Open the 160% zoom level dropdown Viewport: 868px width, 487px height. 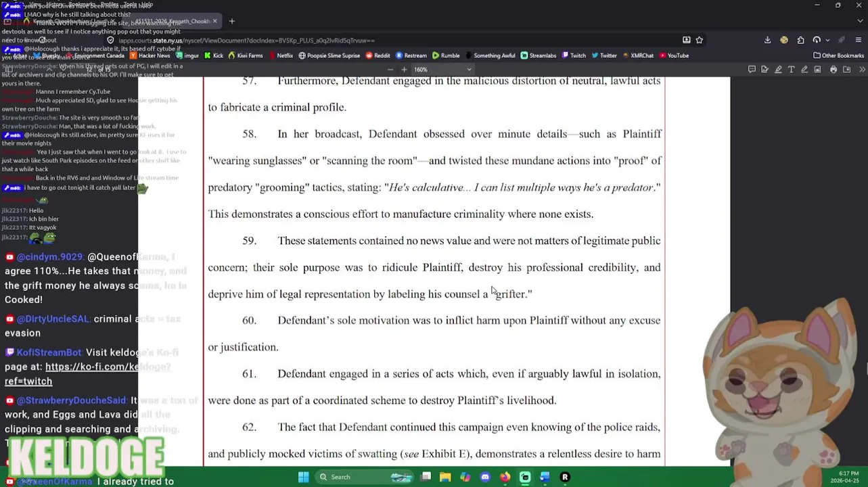pos(442,69)
